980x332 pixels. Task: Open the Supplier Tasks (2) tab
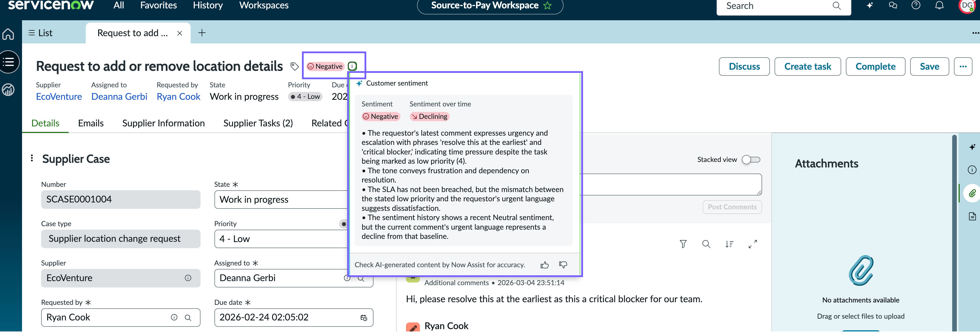pos(258,123)
